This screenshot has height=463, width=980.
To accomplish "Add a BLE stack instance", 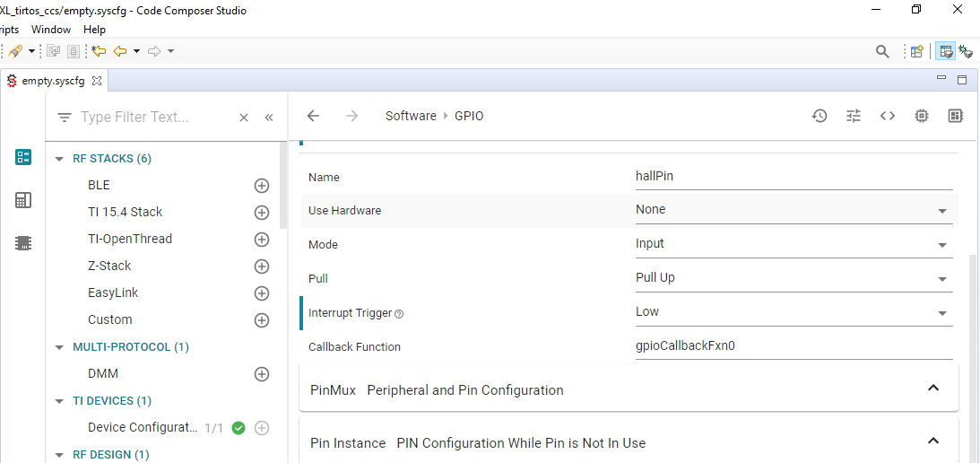I will coord(262,186).
